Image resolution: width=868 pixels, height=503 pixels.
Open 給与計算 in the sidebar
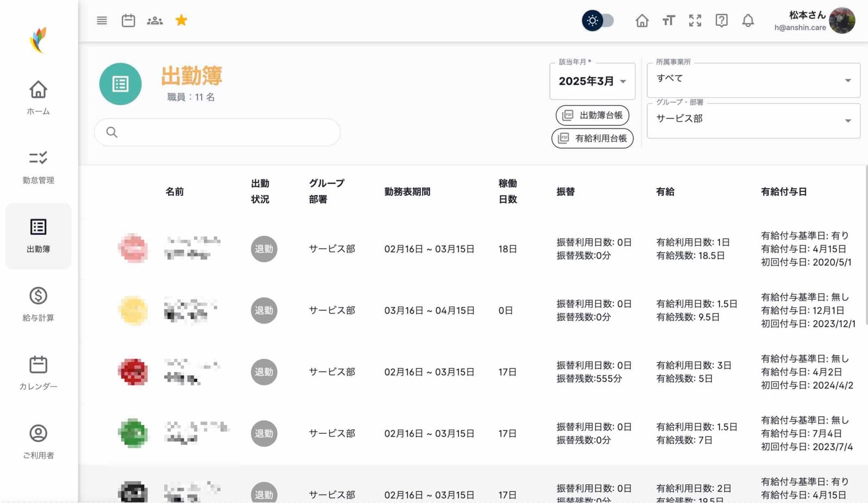(x=39, y=305)
